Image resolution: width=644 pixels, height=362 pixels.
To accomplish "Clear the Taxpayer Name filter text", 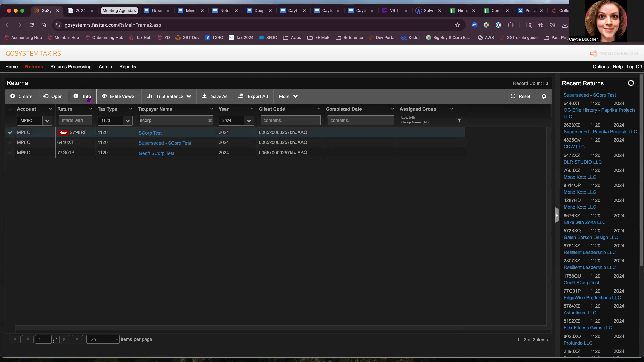I will tap(210, 121).
